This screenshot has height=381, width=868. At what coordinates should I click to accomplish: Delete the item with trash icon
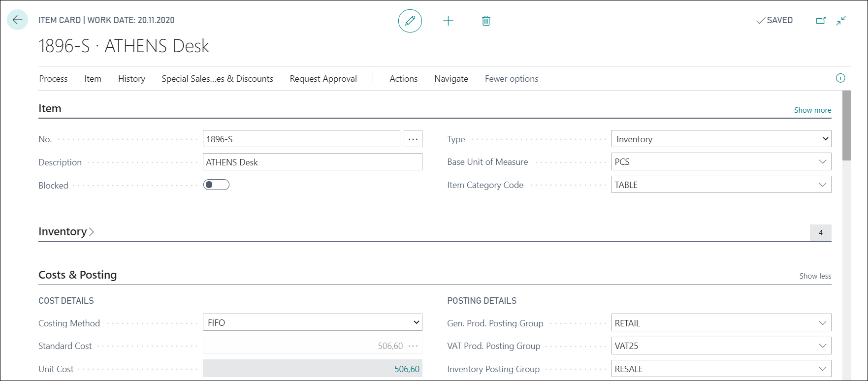coord(486,21)
